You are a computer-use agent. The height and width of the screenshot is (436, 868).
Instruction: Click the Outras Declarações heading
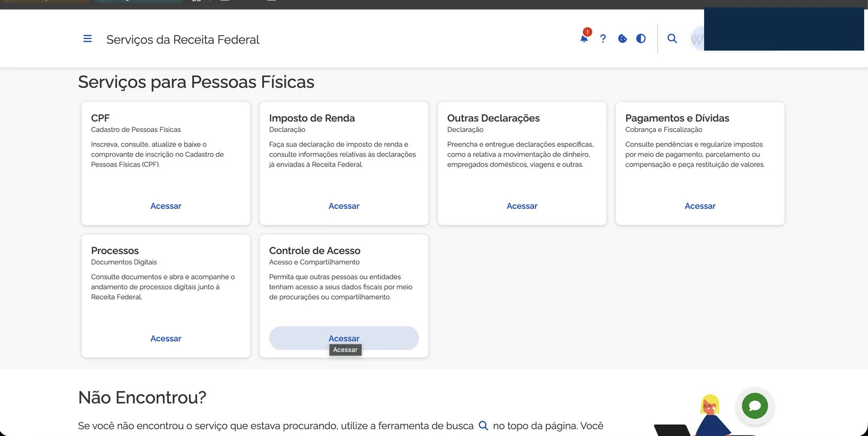(x=493, y=118)
